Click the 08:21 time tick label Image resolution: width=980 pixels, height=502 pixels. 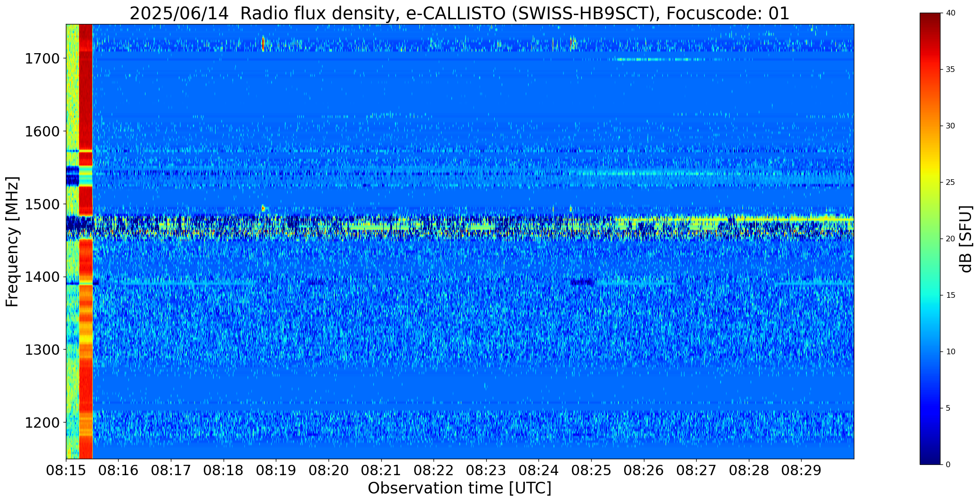pos(381,470)
